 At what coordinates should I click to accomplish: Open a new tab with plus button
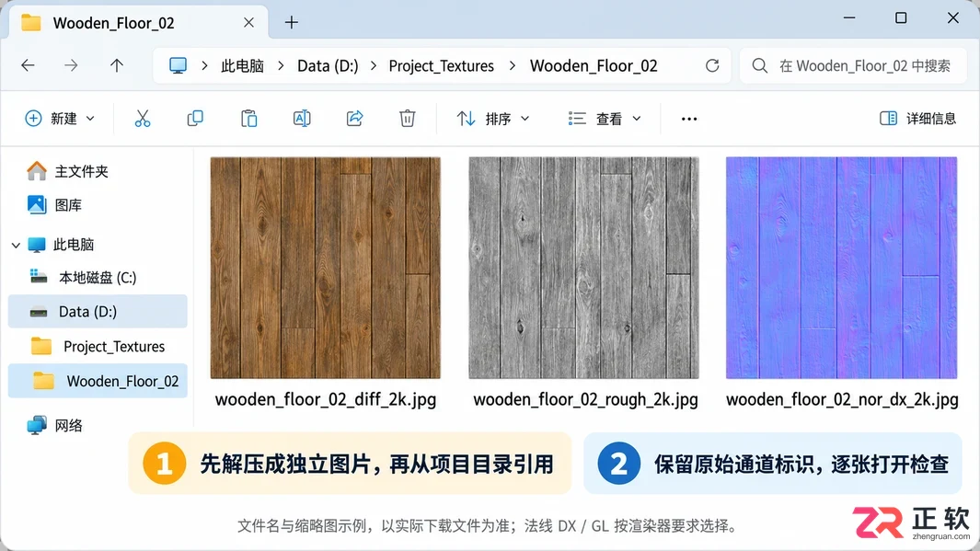292,22
